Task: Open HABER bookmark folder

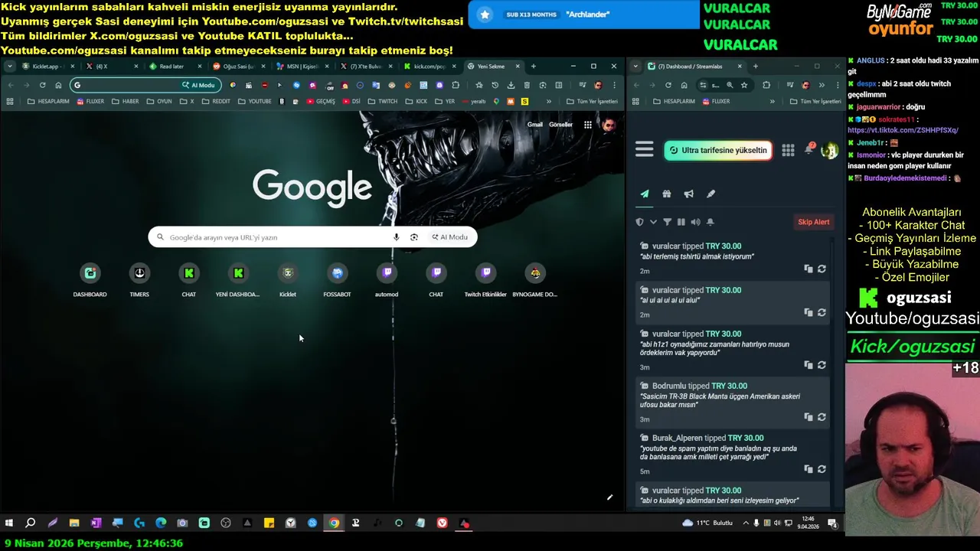Action: click(126, 101)
